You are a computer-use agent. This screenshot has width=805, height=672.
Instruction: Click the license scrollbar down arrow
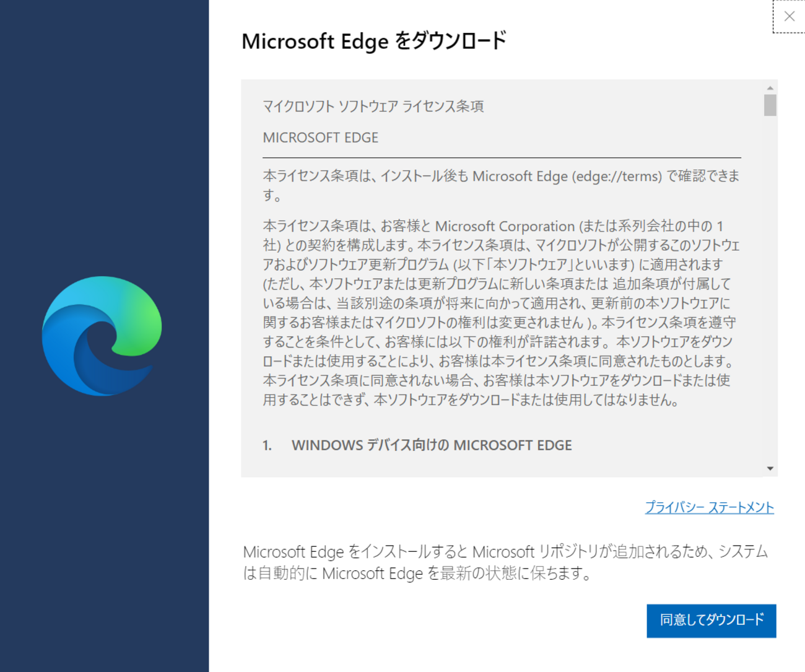coord(770,468)
